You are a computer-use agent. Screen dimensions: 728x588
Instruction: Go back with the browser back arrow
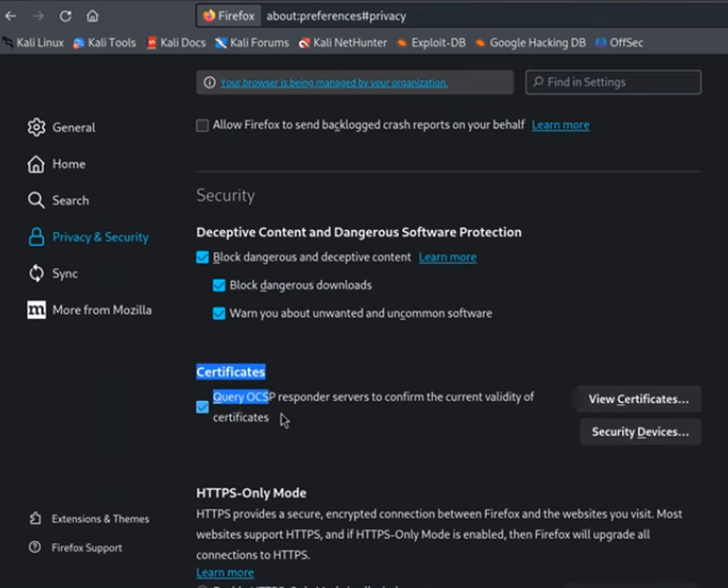click(x=10, y=16)
